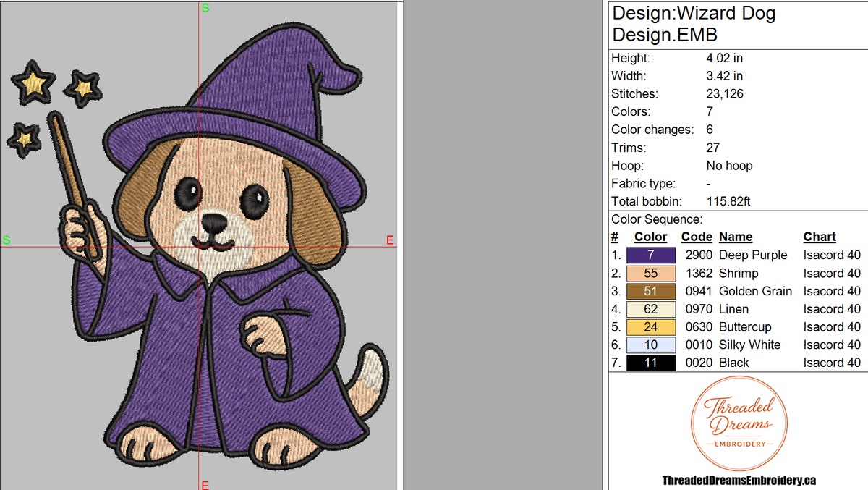
Task: Click the Trims value '27'
Action: click(x=713, y=148)
